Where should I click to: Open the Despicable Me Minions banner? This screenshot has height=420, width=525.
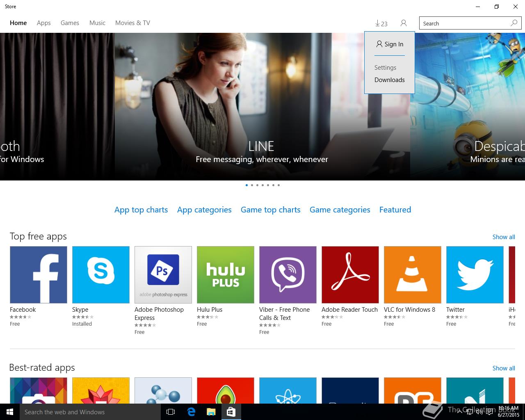click(x=468, y=107)
